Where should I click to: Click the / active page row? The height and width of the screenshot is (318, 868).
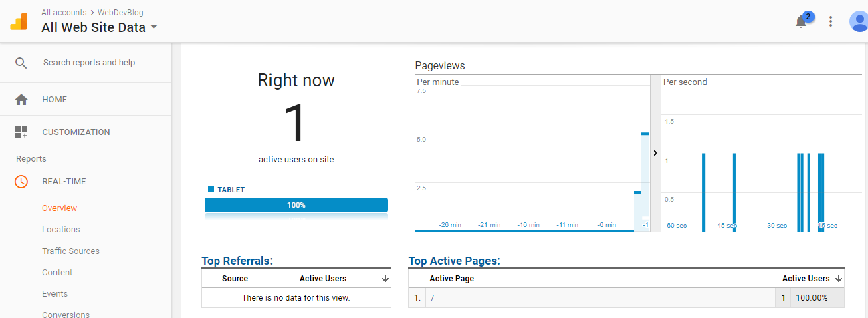point(626,298)
